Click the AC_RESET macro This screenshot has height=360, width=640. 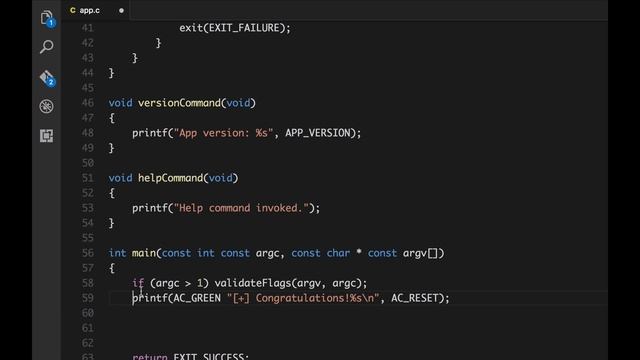coord(414,298)
